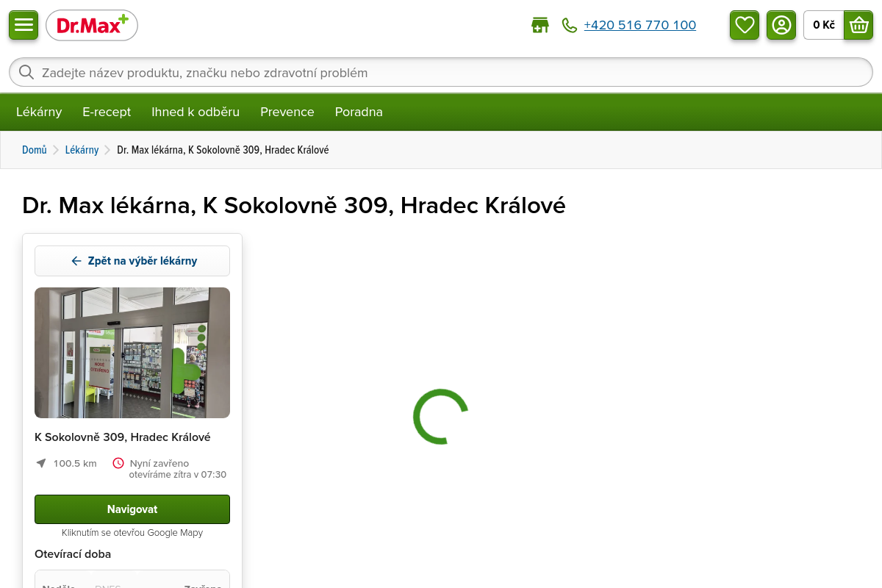
Task: Click the 0 Kč cart total
Action: pos(824,25)
